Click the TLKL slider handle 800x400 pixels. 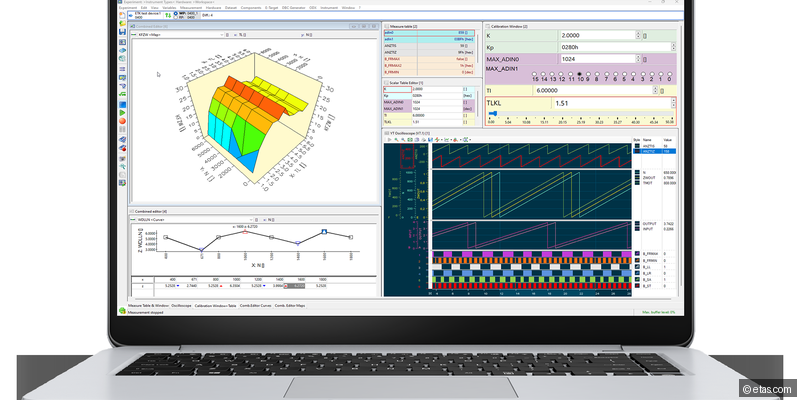coord(491,114)
